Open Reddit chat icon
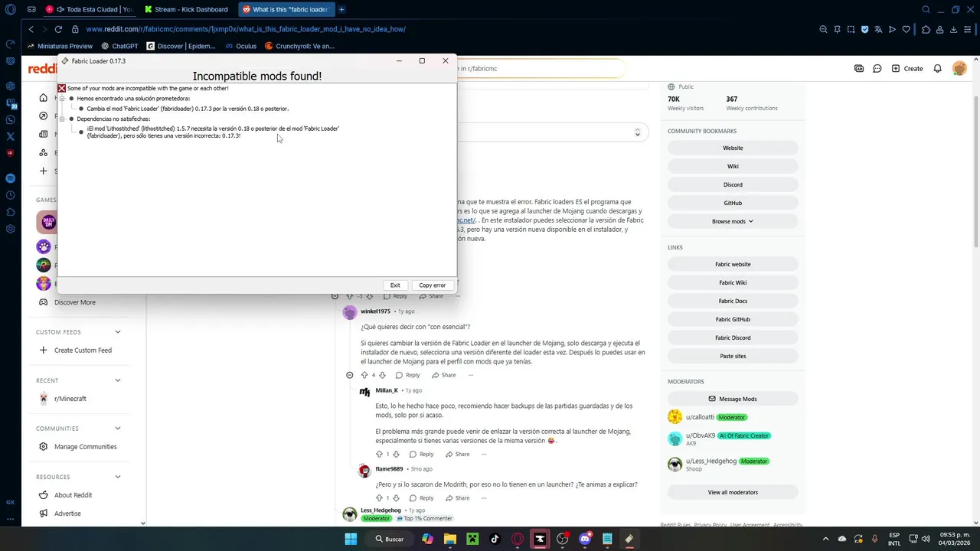980x551 pixels. click(x=877, y=68)
